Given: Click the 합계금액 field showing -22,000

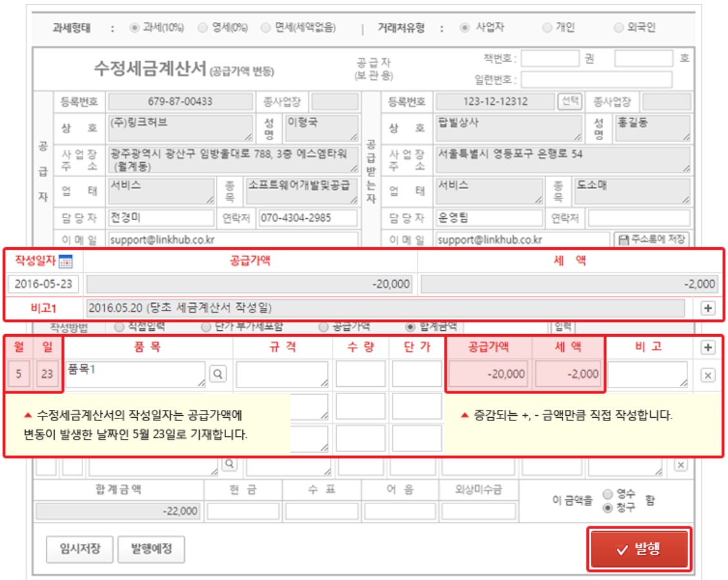Looking at the screenshot, I should (118, 511).
